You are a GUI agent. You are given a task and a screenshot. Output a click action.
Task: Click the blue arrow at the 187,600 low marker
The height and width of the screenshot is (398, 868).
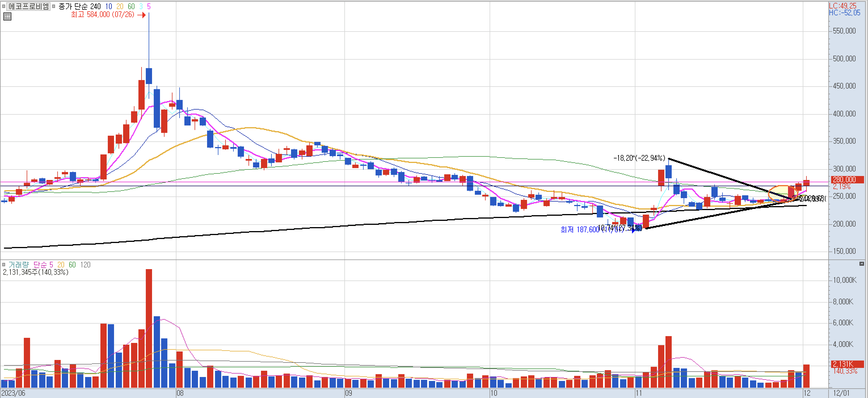point(634,230)
